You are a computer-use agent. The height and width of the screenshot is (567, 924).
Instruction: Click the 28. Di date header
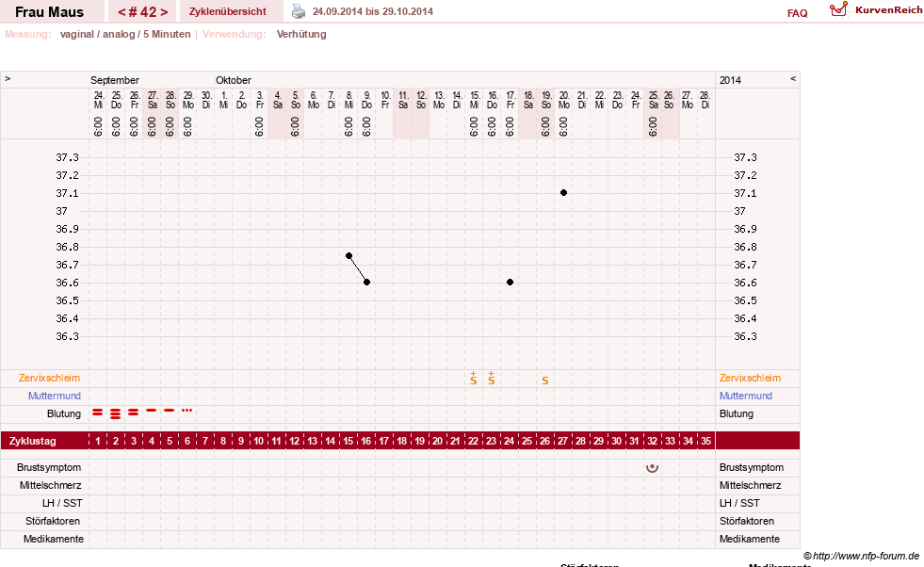tap(705, 100)
